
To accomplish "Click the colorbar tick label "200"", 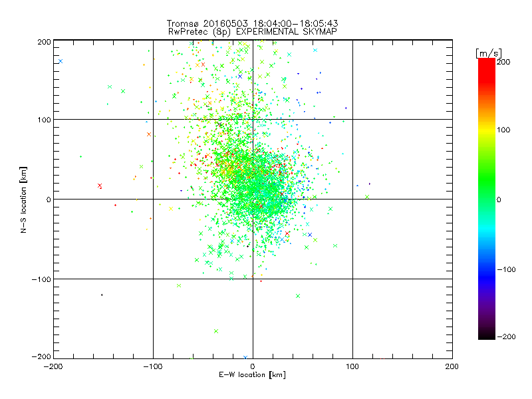I will 503,62.
